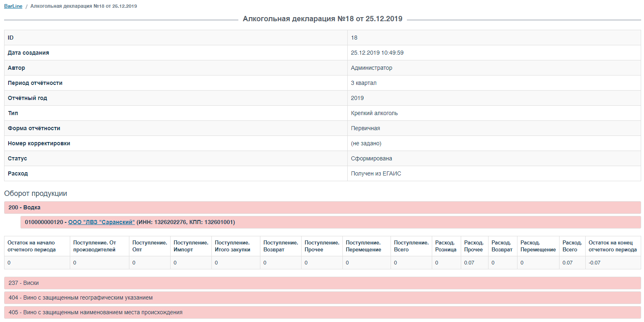Image resolution: width=644 pixels, height=322 pixels.
Task: Collapse the 200 - Водка section
Action: tap(322, 207)
